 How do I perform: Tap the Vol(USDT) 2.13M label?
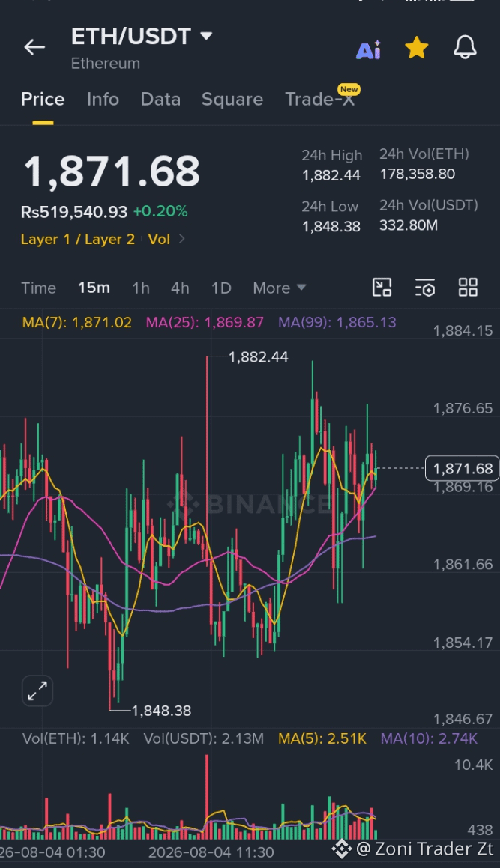(x=203, y=738)
